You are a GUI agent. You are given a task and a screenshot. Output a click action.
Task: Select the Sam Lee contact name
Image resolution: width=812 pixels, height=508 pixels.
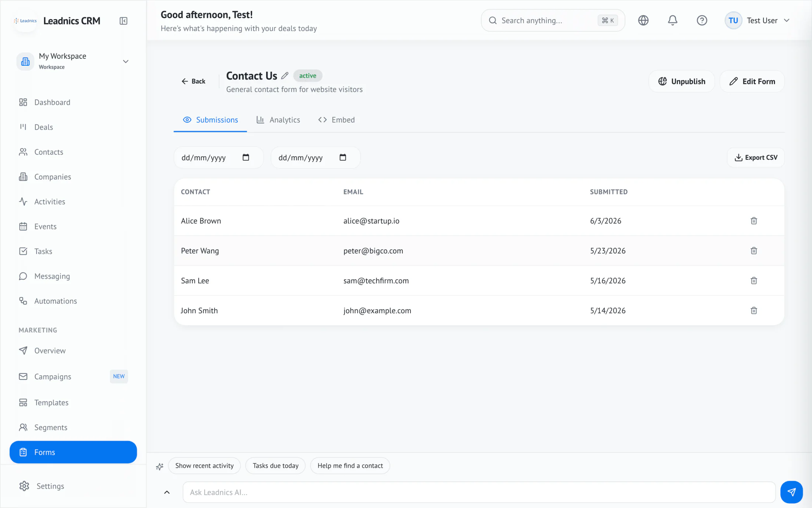[x=195, y=280]
